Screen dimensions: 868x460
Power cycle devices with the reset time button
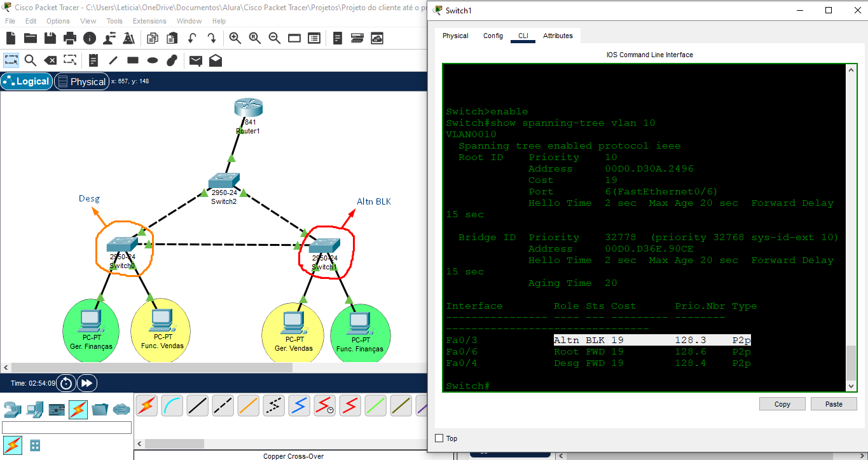[66, 383]
